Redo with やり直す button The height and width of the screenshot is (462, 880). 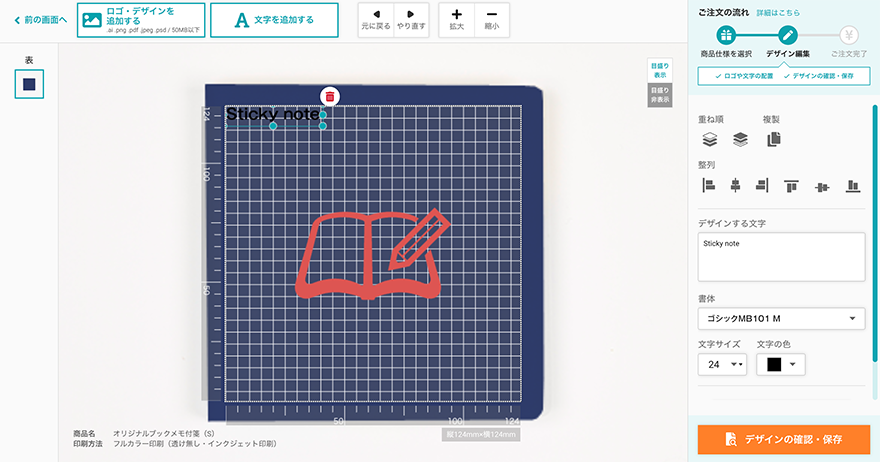tap(411, 20)
